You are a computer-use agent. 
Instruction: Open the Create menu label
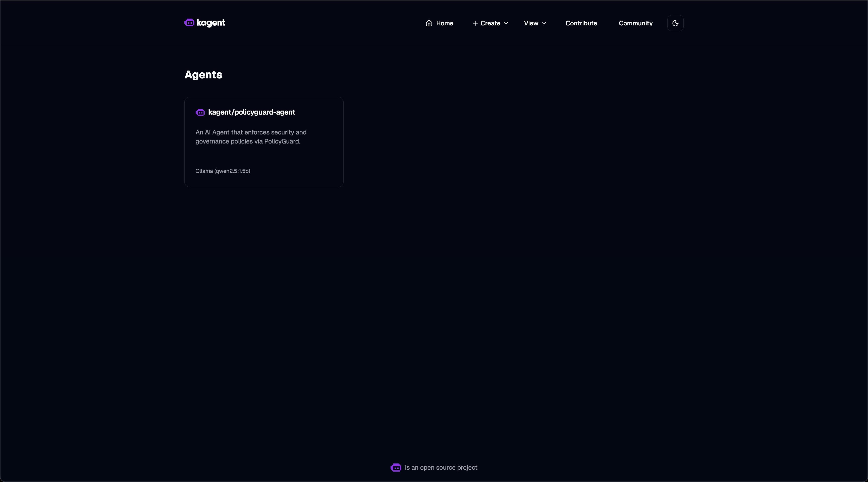pyautogui.click(x=490, y=23)
